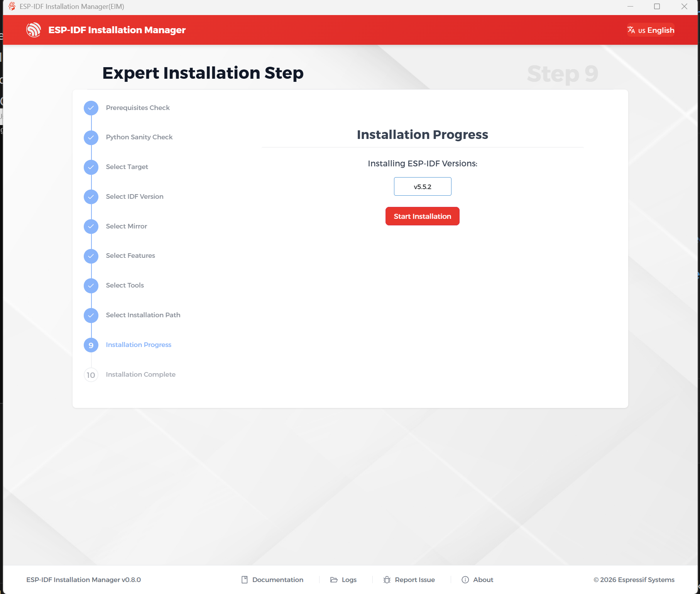Open the English language selector
The image size is (700, 594).
[x=651, y=30]
